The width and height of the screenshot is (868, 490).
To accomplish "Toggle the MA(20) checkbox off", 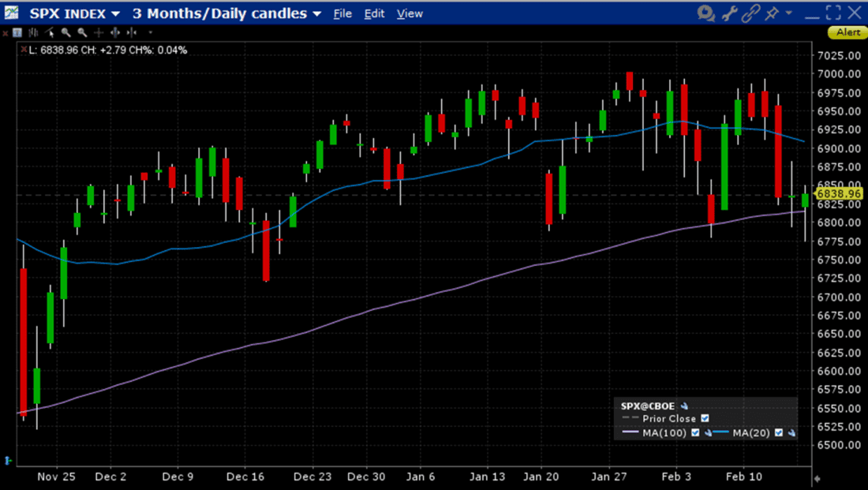I will [779, 432].
